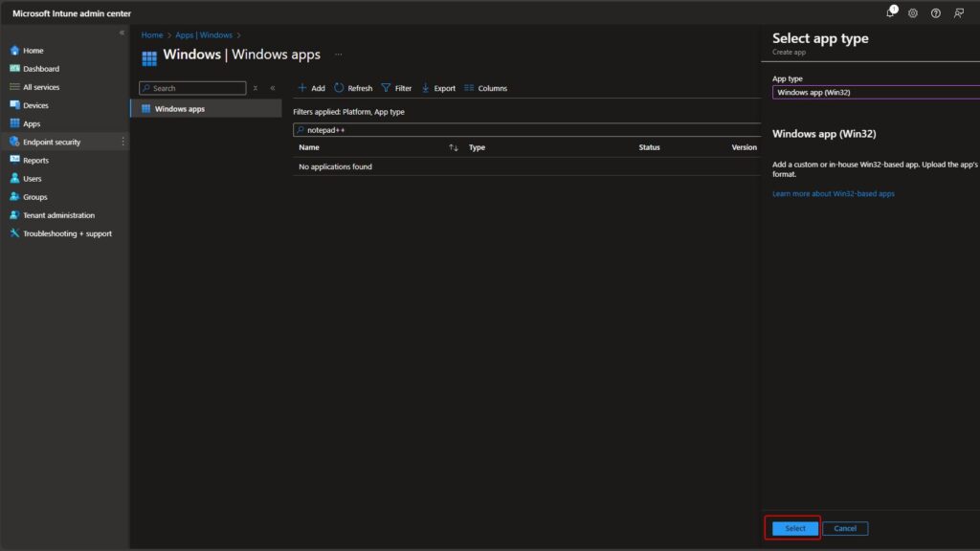Clear the blade search with the X icon

coord(255,88)
